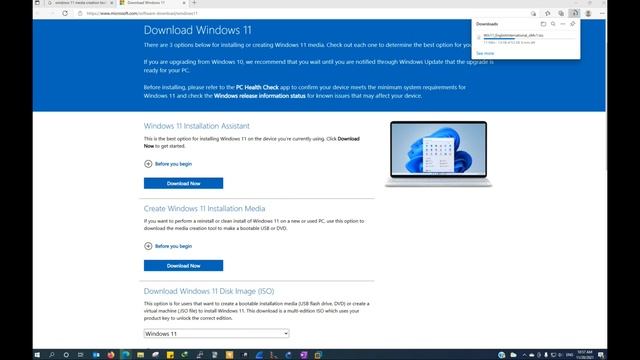The height and width of the screenshot is (360, 640).
Task: Open downloads folder icon in Downloads panel
Action: tap(543, 24)
